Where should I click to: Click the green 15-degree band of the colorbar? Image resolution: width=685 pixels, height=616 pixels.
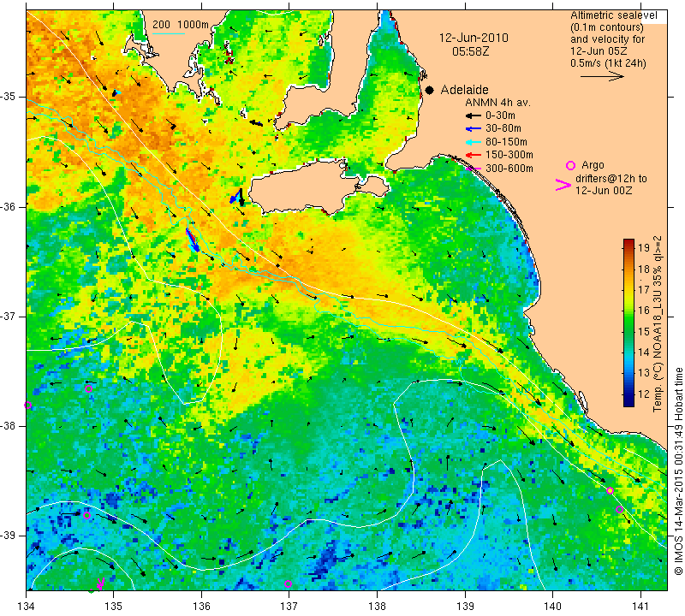coord(628,332)
